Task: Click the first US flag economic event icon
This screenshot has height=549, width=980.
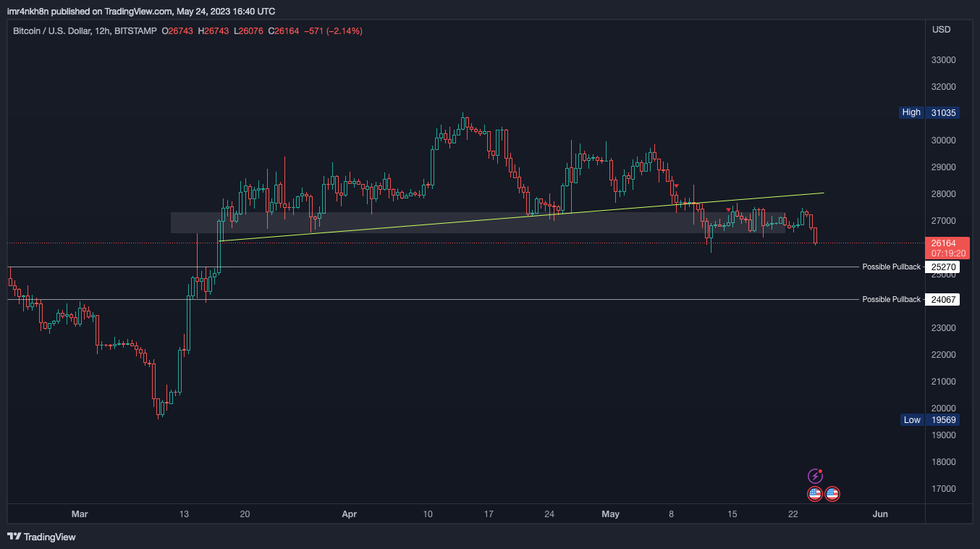Action: (815, 494)
